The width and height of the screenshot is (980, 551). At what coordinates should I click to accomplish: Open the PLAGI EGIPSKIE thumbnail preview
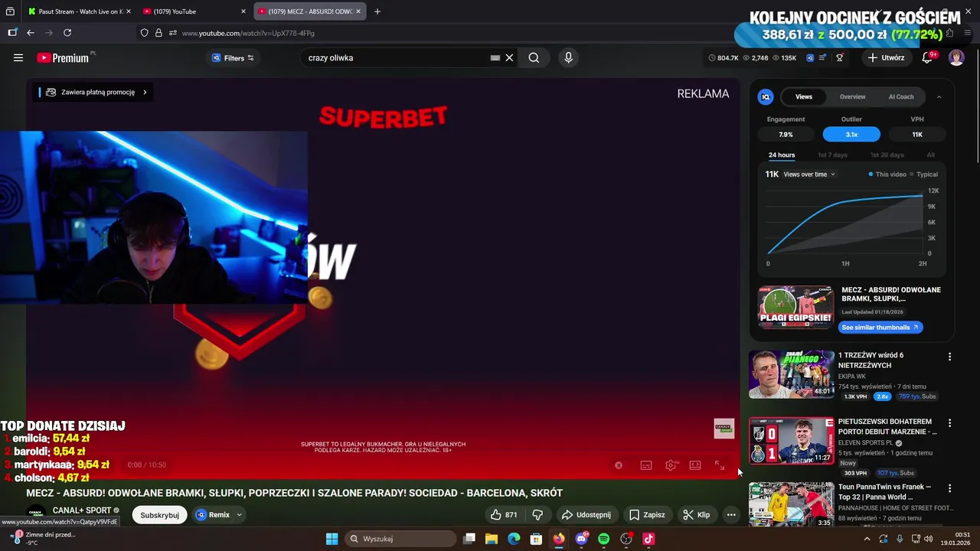[x=795, y=308]
